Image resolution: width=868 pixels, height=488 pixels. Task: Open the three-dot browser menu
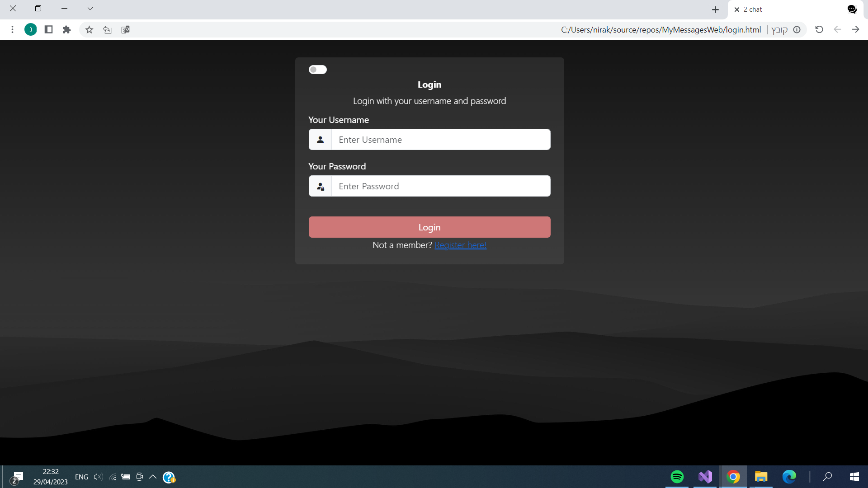(x=12, y=30)
